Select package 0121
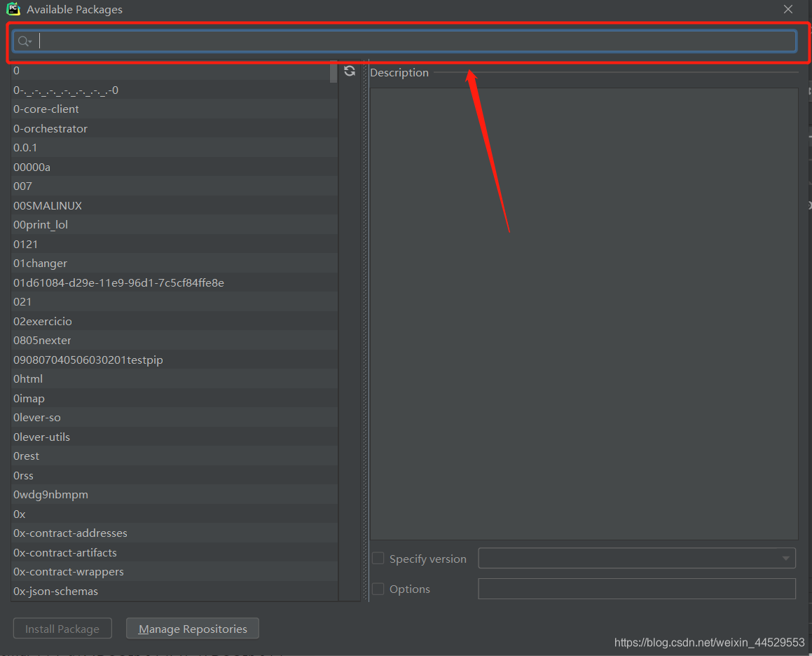 click(174, 244)
